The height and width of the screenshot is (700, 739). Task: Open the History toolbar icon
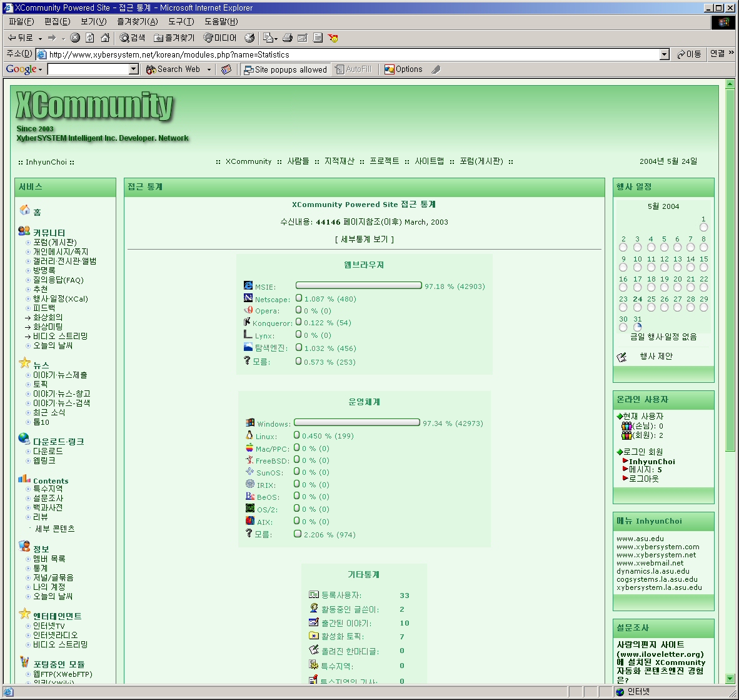coord(249,38)
